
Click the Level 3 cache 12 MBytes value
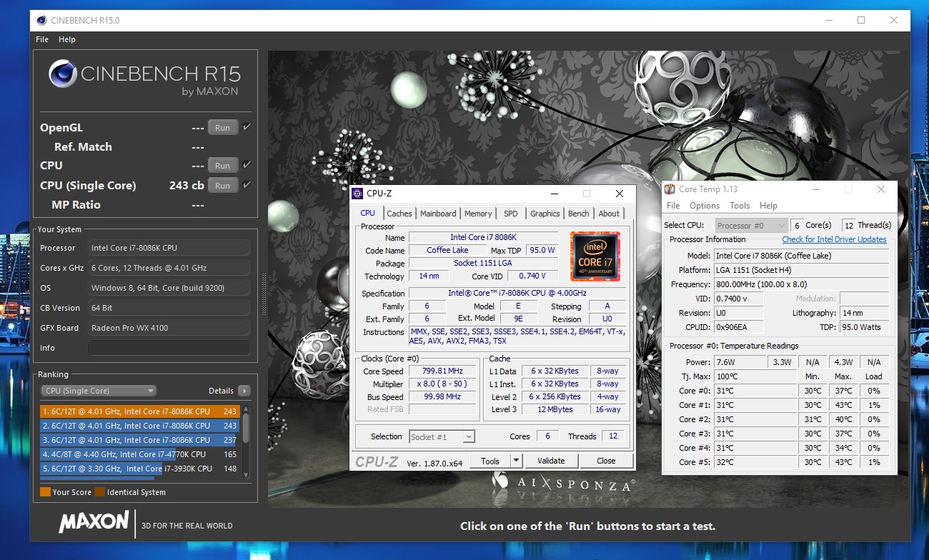[555, 410]
